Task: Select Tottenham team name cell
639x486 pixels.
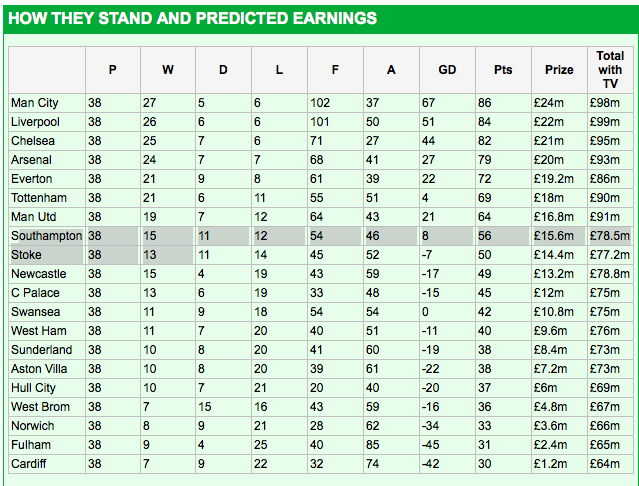Action: coord(47,198)
